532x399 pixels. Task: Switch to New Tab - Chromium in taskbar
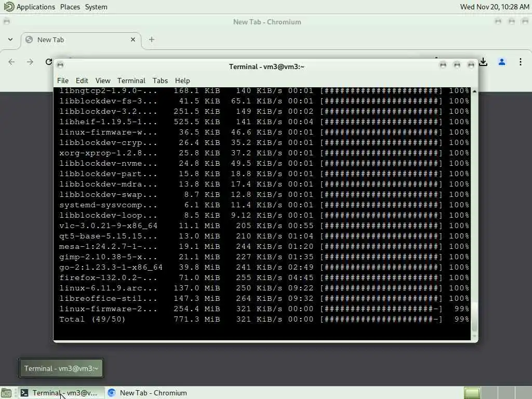[148, 393]
